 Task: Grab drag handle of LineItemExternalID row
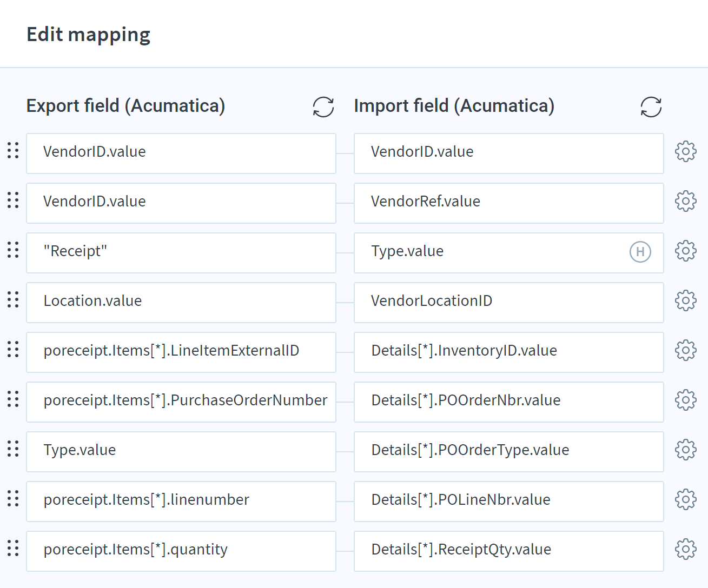13,349
